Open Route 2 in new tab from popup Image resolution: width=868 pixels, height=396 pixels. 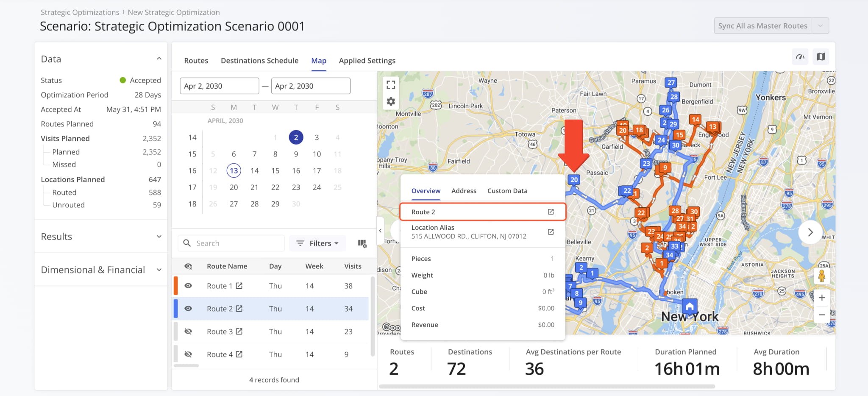(551, 212)
